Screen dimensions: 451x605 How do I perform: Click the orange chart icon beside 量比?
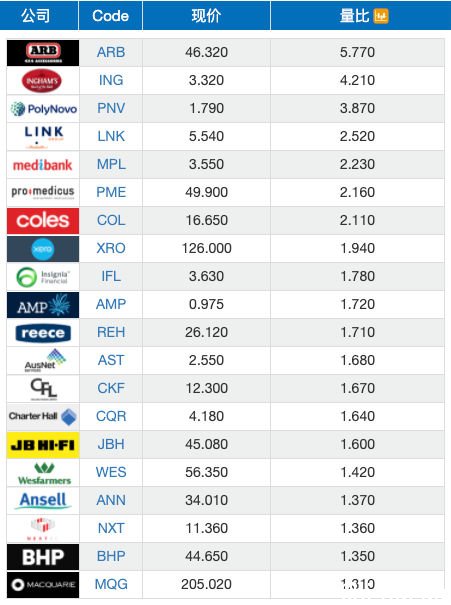(x=381, y=16)
